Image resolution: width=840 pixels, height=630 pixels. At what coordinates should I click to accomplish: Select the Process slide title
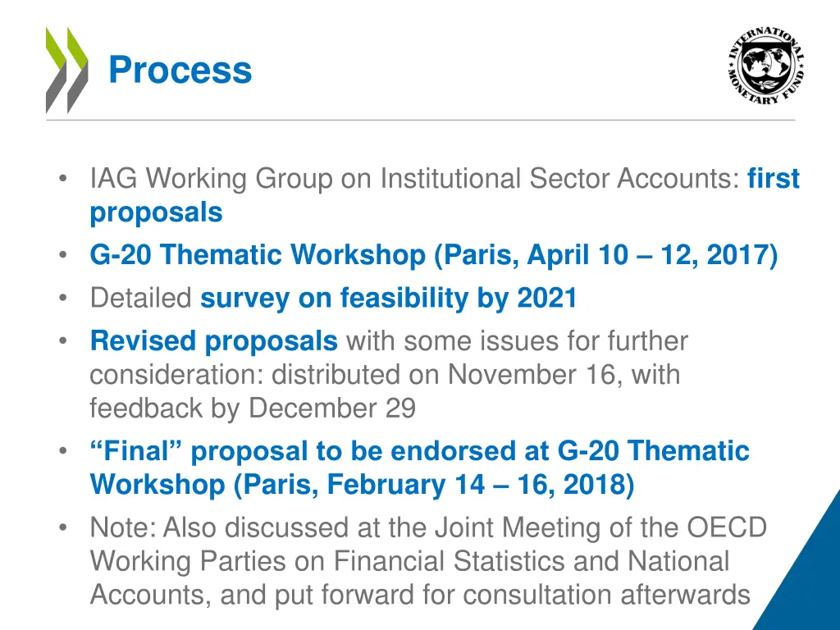(180, 71)
